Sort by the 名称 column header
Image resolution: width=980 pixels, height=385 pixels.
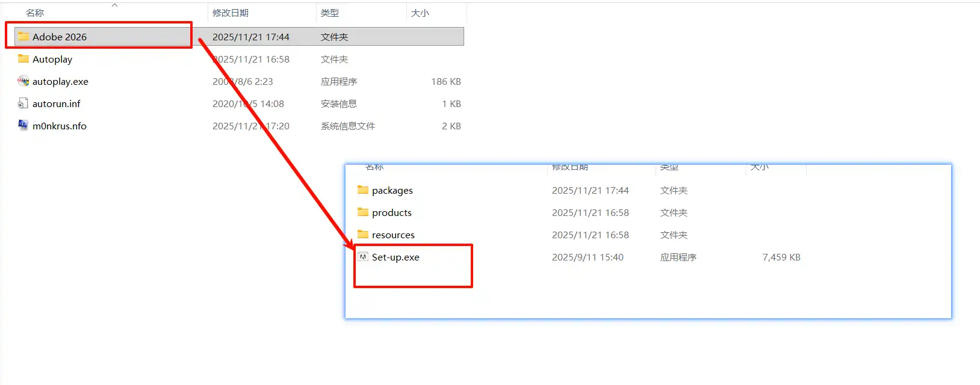click(x=35, y=13)
